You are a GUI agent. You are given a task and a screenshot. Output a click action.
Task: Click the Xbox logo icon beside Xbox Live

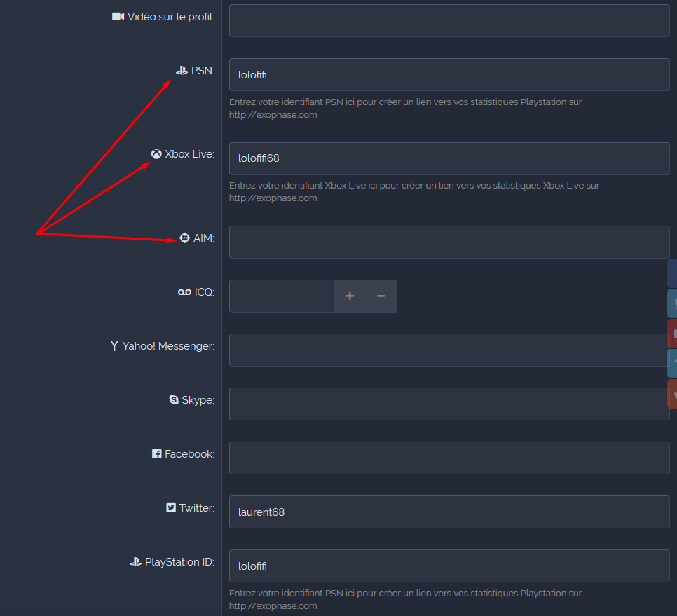click(x=156, y=154)
